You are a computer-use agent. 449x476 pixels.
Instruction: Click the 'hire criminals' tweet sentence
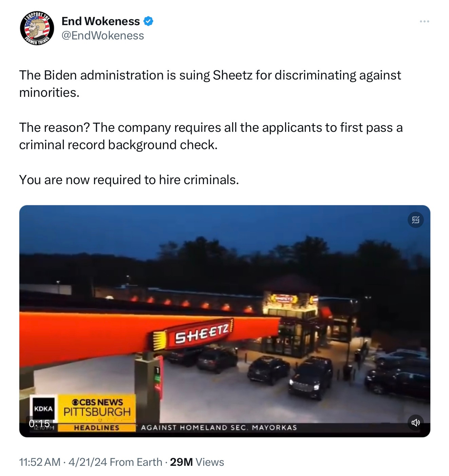pyautogui.click(x=129, y=180)
